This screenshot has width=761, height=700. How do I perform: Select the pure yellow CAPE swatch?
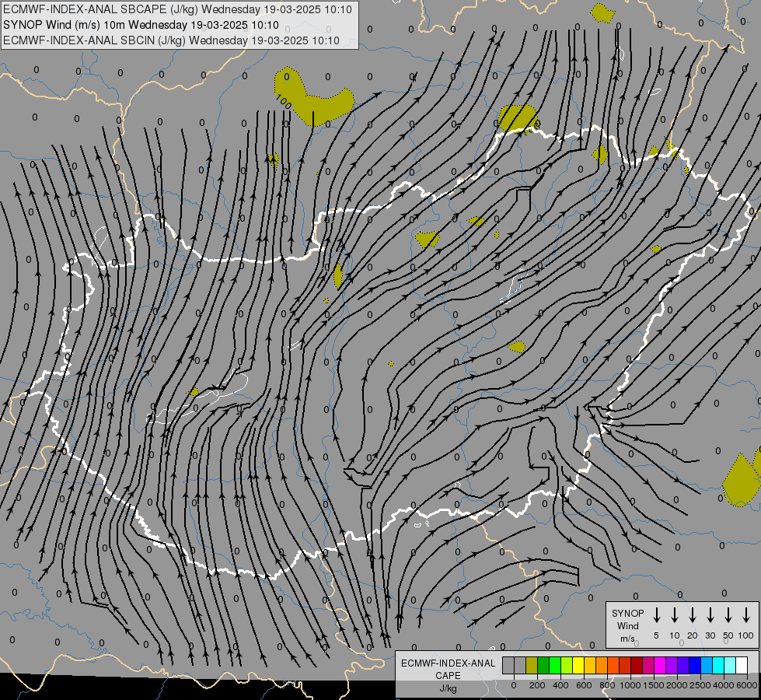click(x=578, y=665)
